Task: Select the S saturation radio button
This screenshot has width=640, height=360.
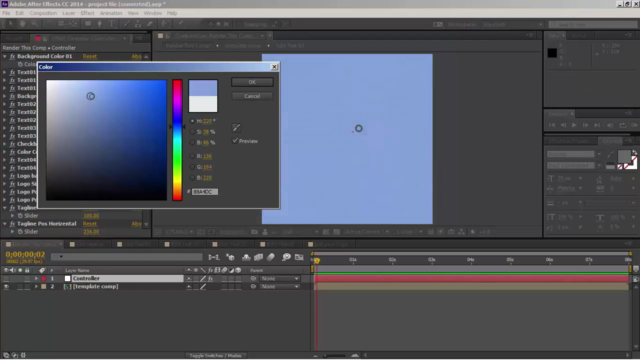Action: coord(192,132)
